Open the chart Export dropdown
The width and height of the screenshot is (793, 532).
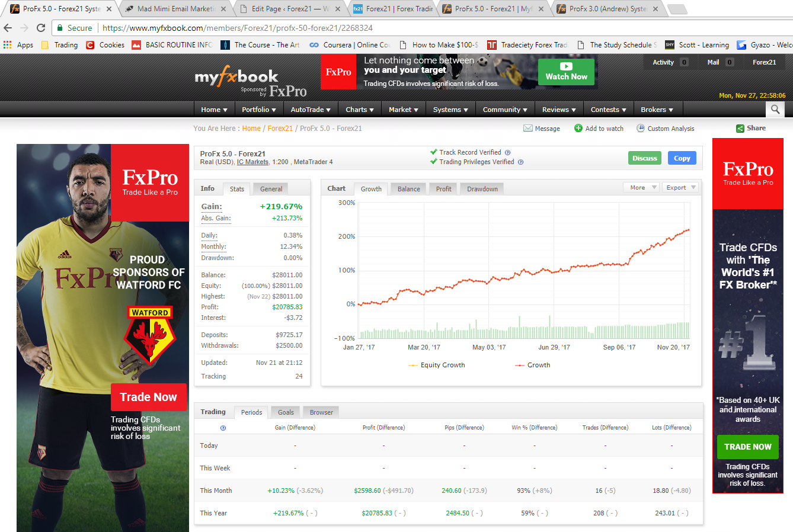point(680,187)
